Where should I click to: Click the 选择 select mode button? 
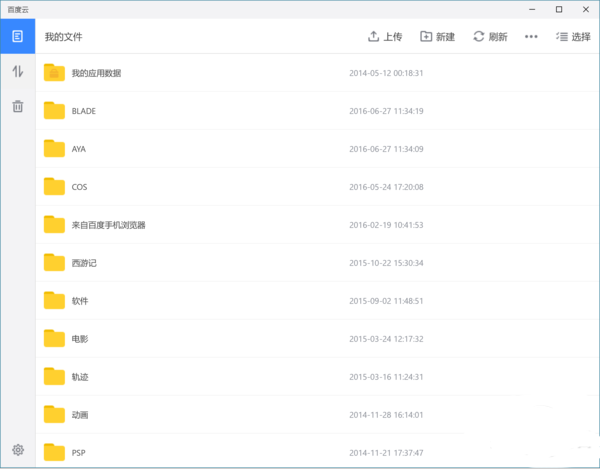tap(573, 37)
